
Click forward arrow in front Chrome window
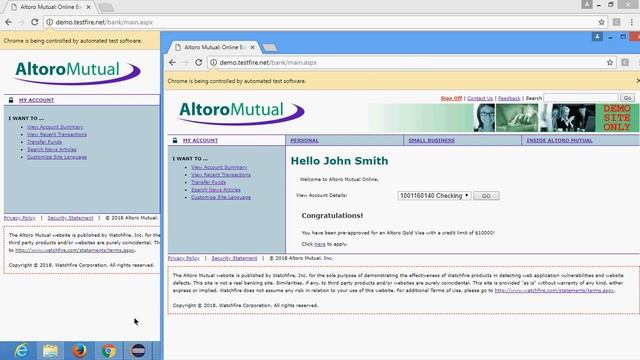(185, 62)
